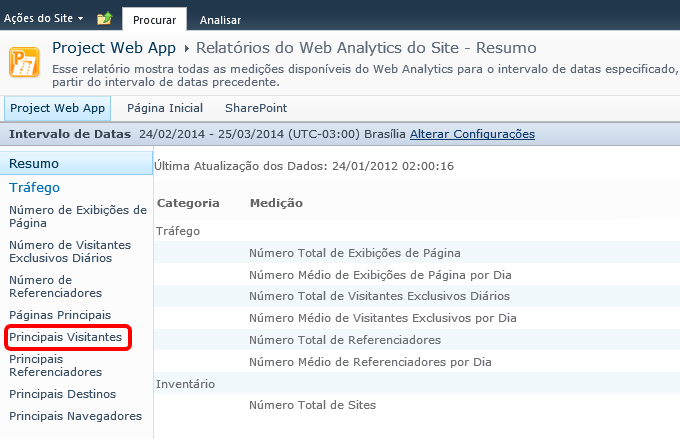Click the Categoria column header
Viewport: 680px width, 439px height.
188,203
